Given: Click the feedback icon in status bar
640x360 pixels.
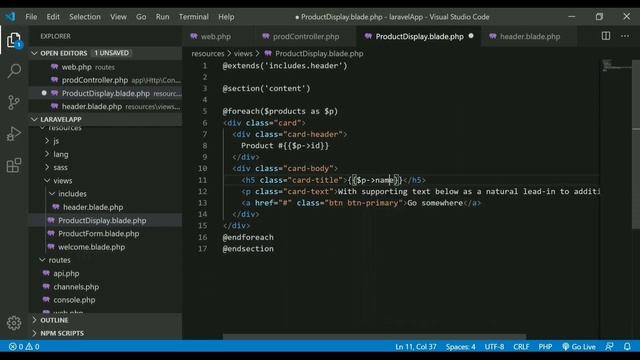Looking at the screenshot, I should (x=609, y=347).
